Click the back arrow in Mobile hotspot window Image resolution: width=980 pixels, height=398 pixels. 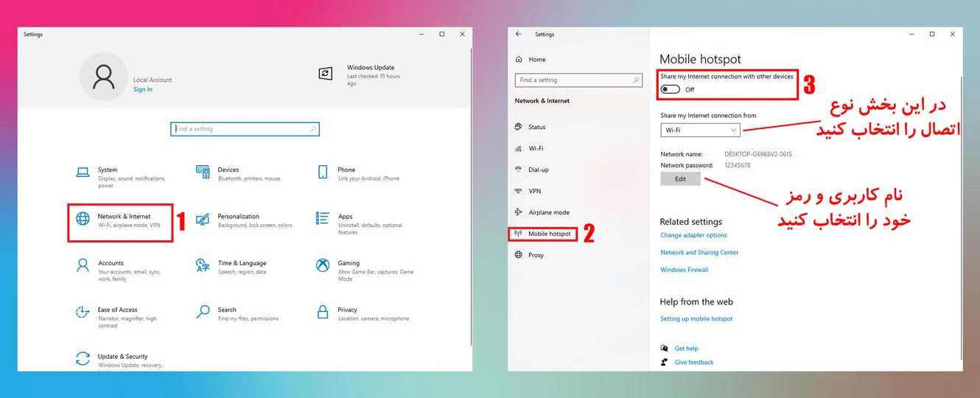tap(519, 34)
